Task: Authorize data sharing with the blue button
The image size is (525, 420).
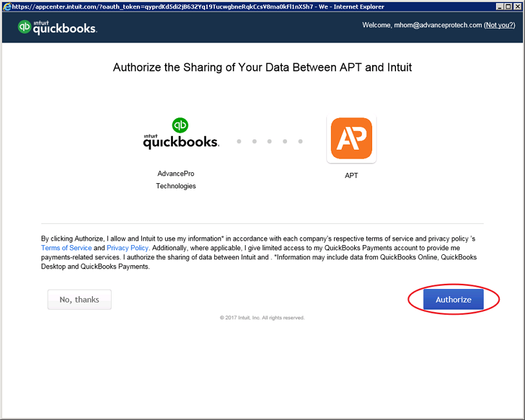Action: point(453,299)
